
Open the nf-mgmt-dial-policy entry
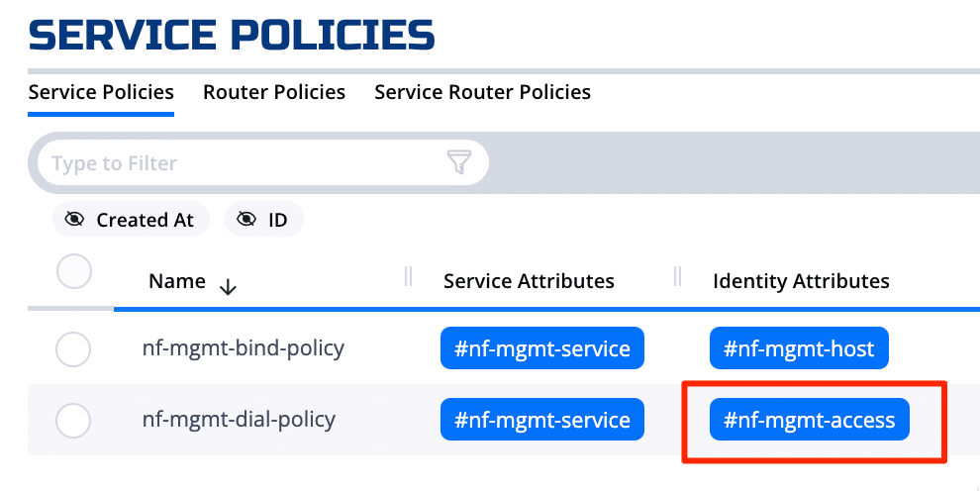pos(239,420)
